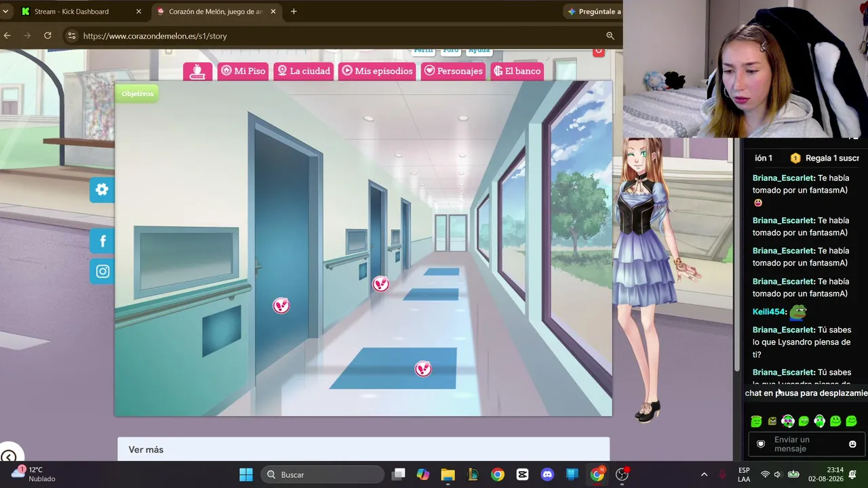This screenshot has width=868, height=488.
Task: Open File Explorer from the taskbar
Action: tap(448, 474)
